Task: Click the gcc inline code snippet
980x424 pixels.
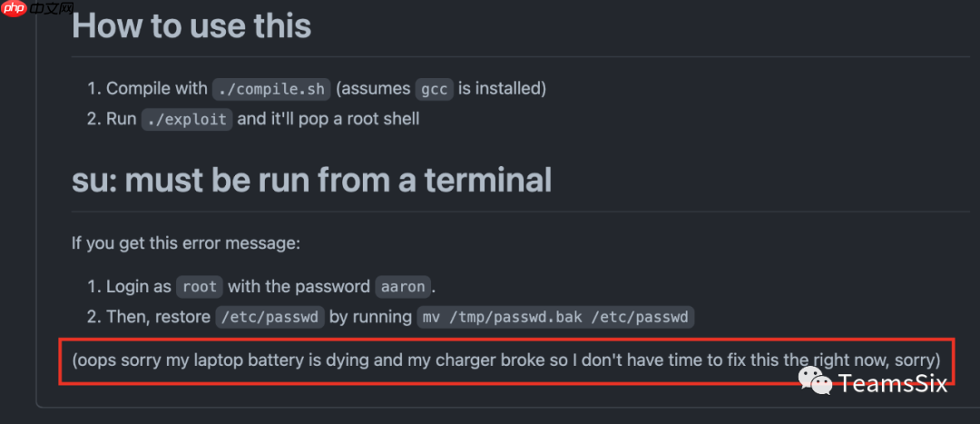Action: 434,89
